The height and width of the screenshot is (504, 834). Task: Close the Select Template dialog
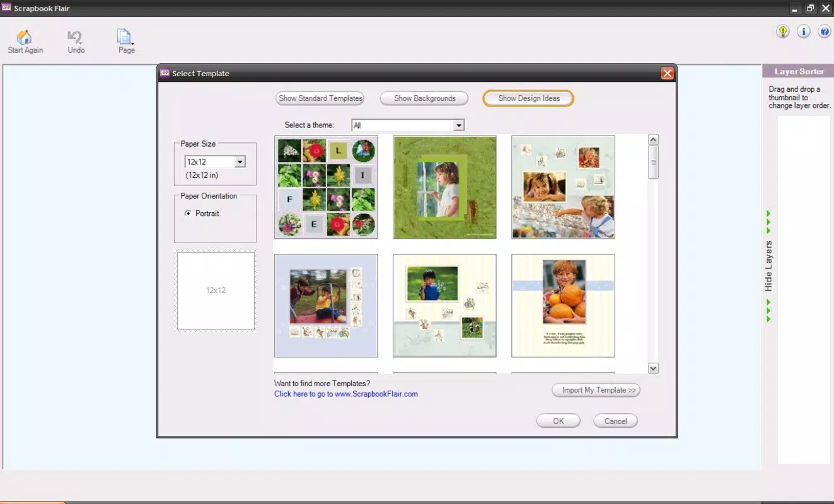[x=668, y=74]
